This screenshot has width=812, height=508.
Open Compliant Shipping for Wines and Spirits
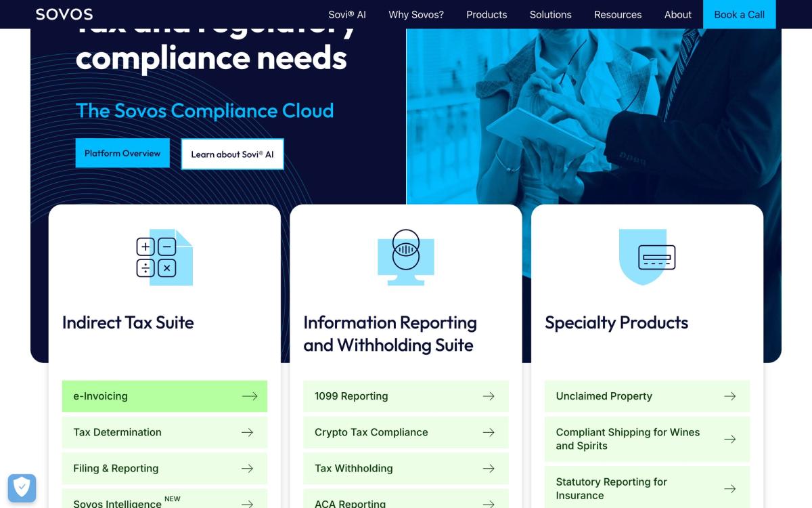click(x=648, y=439)
